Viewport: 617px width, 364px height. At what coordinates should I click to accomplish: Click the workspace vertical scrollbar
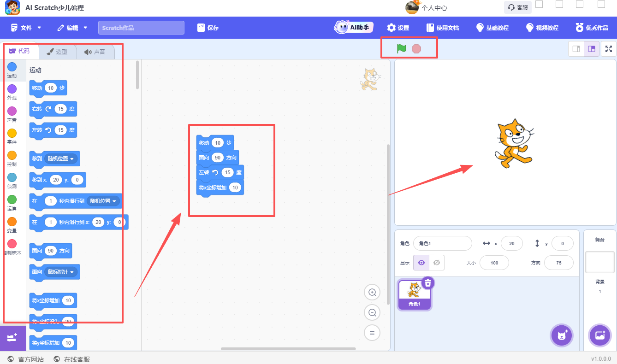click(x=388, y=224)
